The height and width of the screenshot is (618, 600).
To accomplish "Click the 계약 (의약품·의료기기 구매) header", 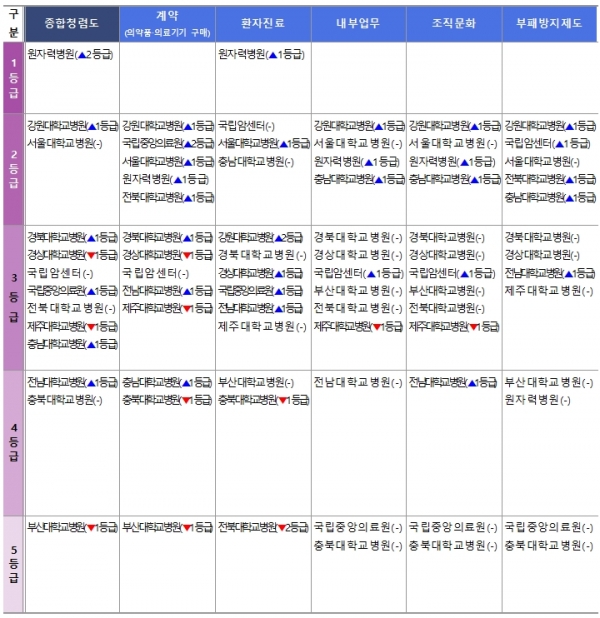I will [x=166, y=20].
